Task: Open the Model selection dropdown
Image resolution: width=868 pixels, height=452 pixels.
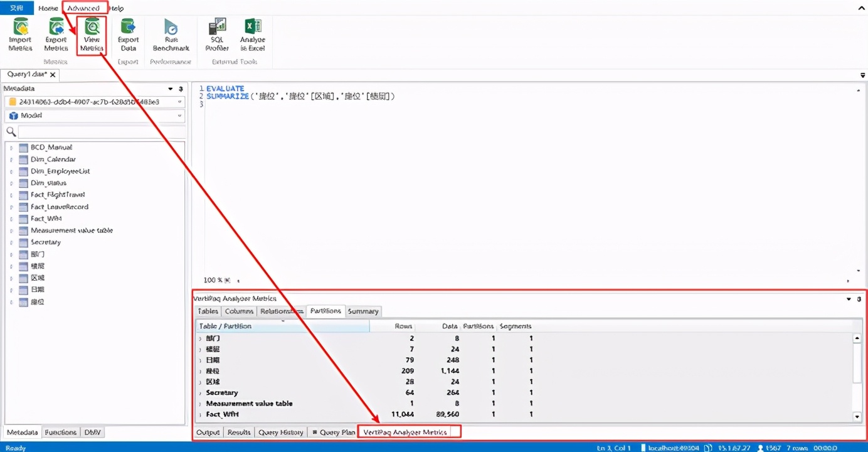Action: [x=179, y=116]
